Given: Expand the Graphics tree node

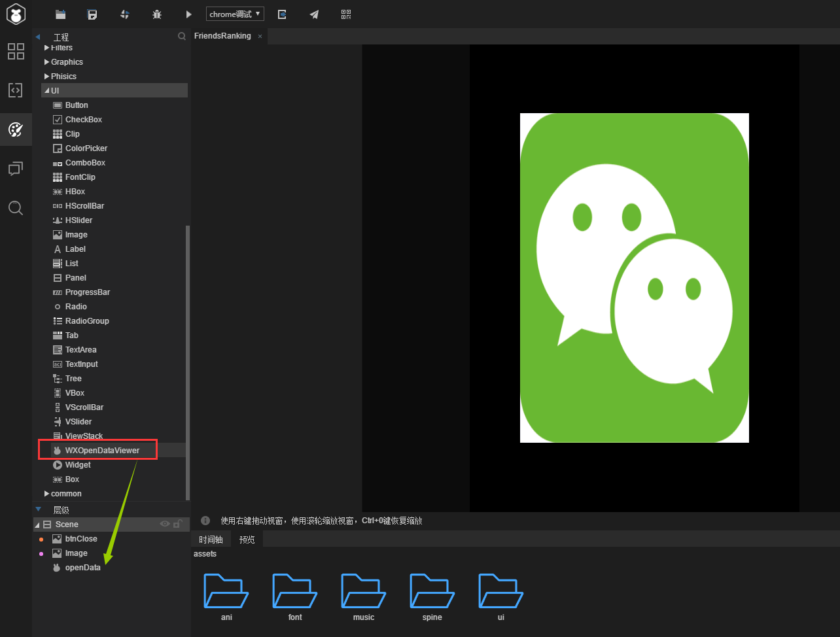Looking at the screenshot, I should [x=46, y=62].
